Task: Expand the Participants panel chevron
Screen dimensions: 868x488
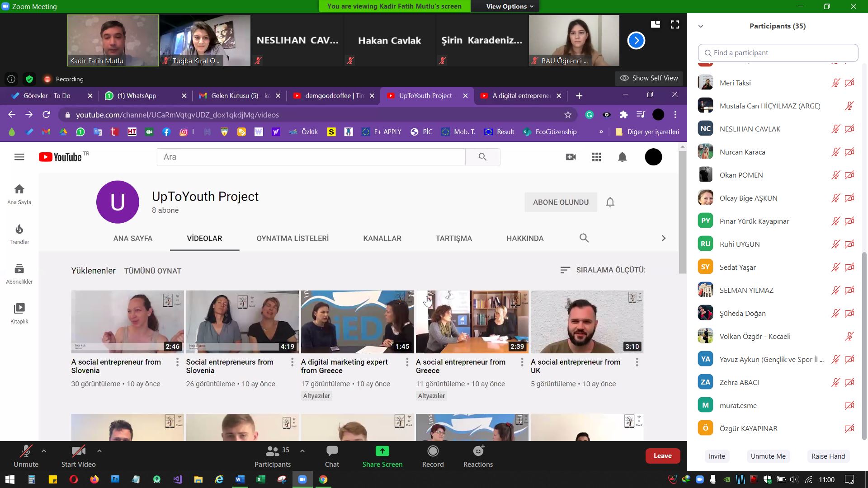Action: click(x=701, y=26)
